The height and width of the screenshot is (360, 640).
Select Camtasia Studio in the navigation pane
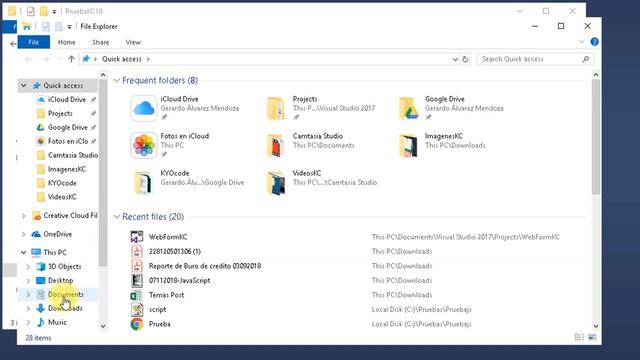pyautogui.click(x=73, y=155)
